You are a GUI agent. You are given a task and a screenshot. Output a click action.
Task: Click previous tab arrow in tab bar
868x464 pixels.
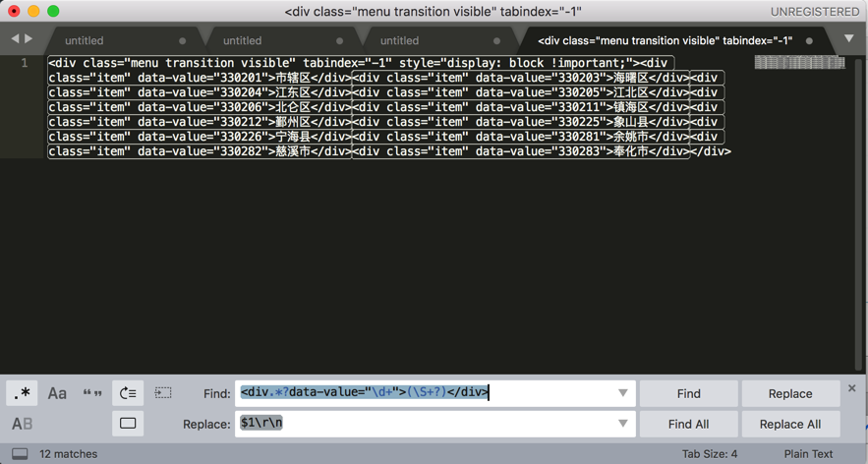tap(15, 39)
